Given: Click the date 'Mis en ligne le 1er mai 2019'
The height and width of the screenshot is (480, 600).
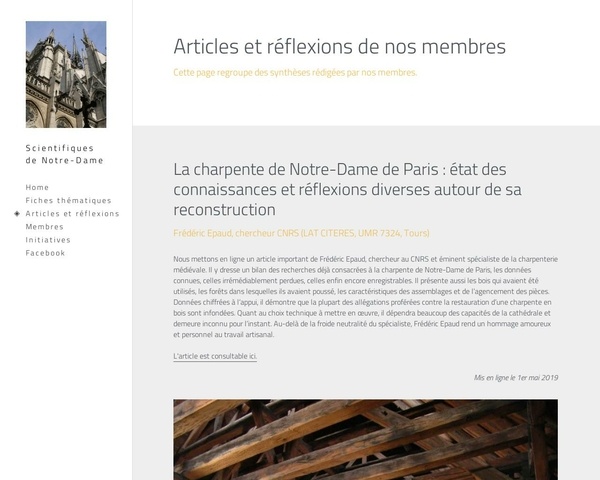Looking at the screenshot, I should point(516,377).
